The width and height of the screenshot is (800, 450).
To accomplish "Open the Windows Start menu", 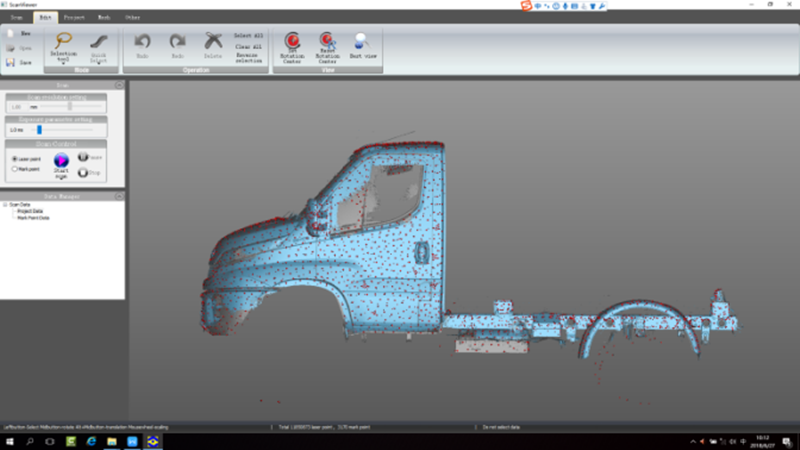I will point(9,441).
